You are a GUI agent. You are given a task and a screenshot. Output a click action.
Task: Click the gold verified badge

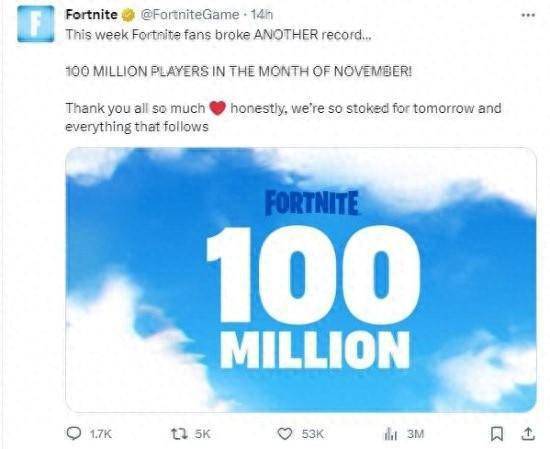point(128,15)
